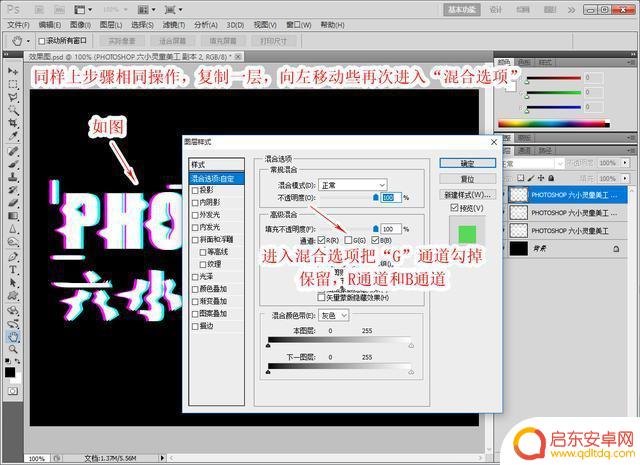Image resolution: width=640 pixels, height=465 pixels.
Task: Click the 确定 OK button
Action: point(468,163)
